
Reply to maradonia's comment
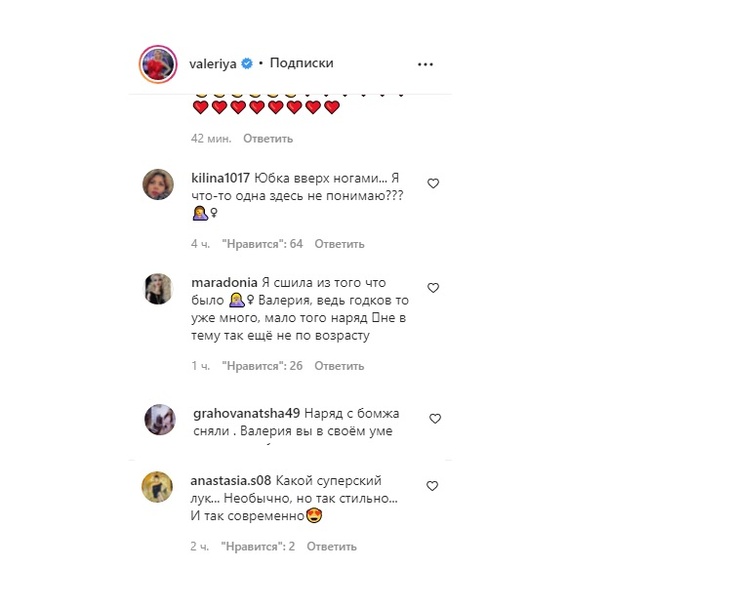338,366
